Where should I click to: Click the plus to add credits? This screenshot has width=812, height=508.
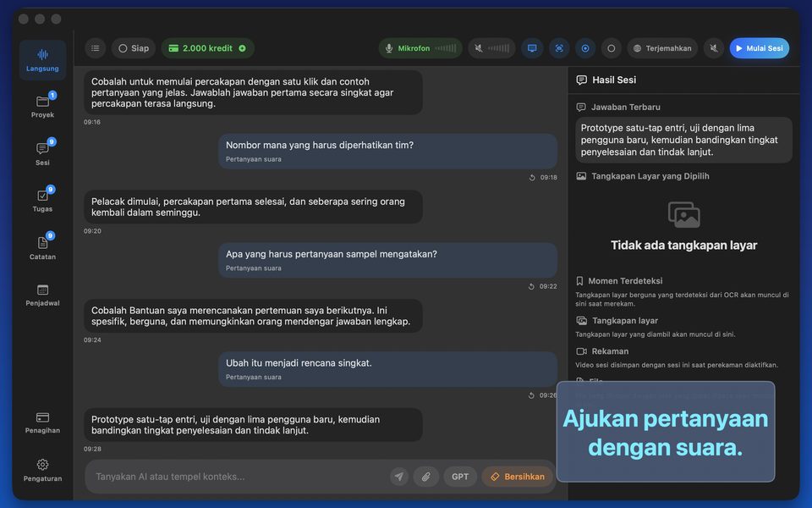point(243,48)
